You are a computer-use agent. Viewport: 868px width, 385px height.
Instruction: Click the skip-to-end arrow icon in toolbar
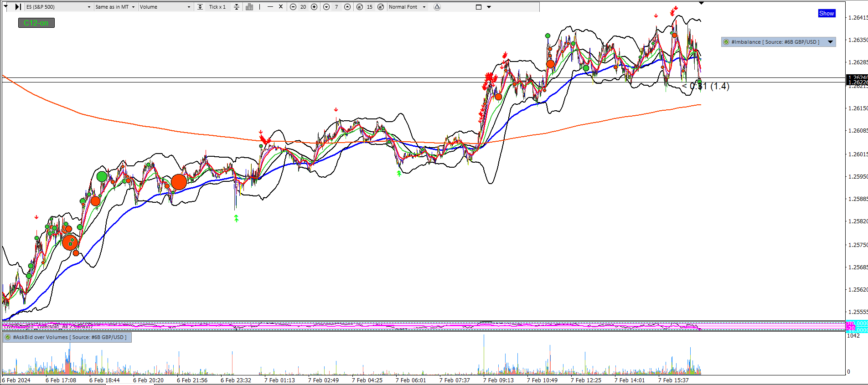tap(18, 7)
